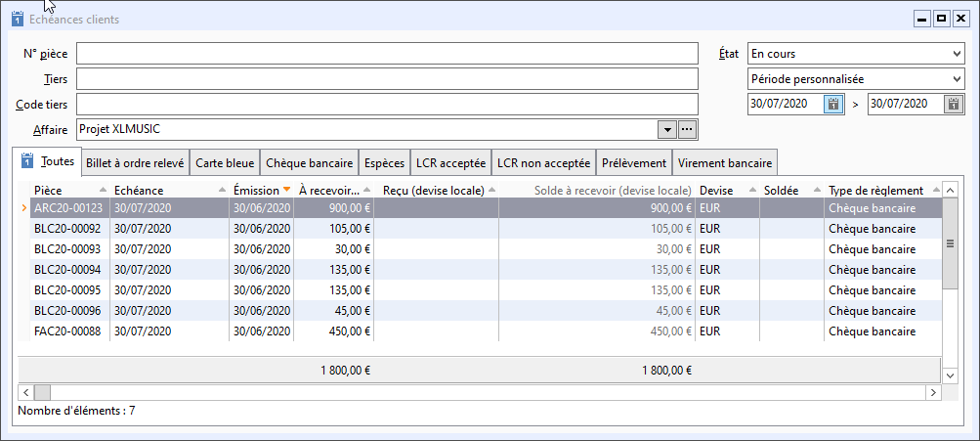Click the Affaire ellipsis browse button
Viewport: 980px width, 441px height.
(687, 129)
